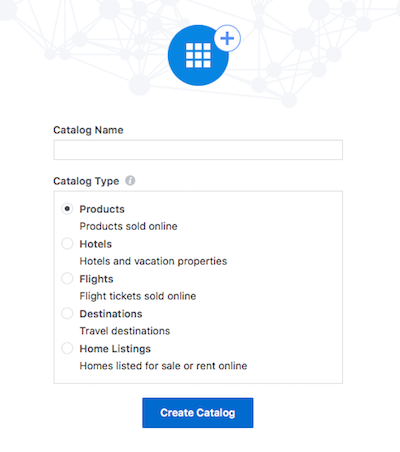The image size is (400, 452).
Task: Click the Products option label
Action: pos(102,209)
